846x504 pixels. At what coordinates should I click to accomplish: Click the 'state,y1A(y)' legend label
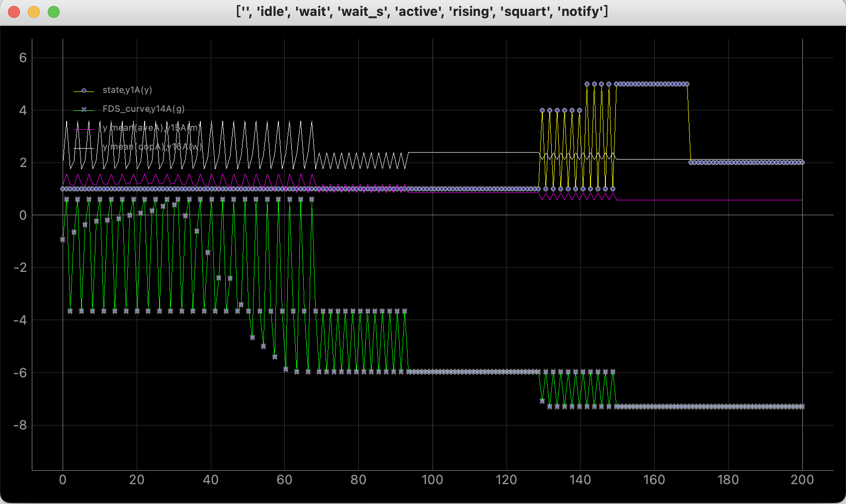click(x=127, y=90)
